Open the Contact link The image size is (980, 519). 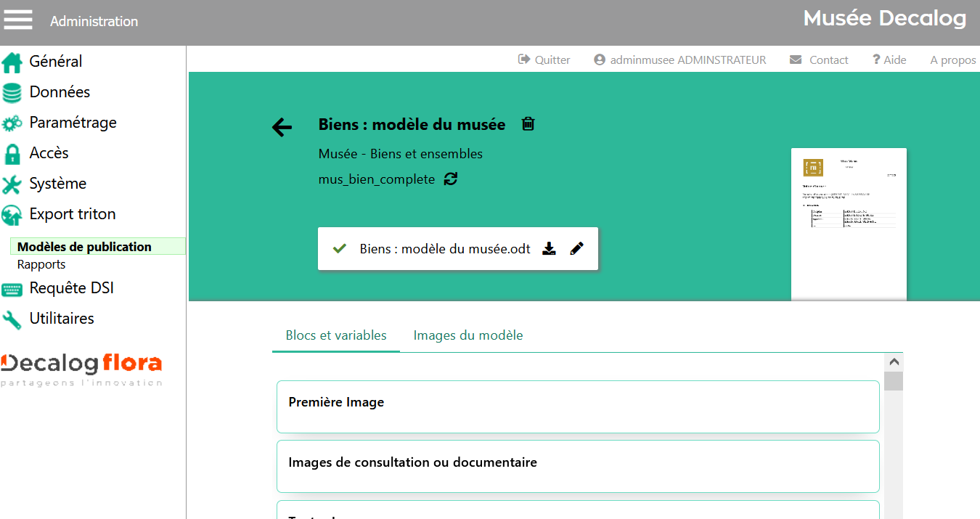[829, 60]
